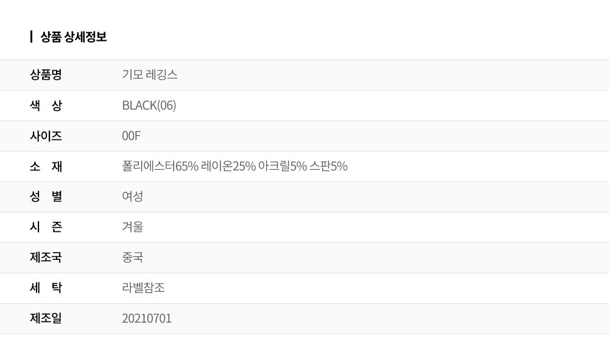
Task: Select the 성 별 row label
Action: pos(46,197)
